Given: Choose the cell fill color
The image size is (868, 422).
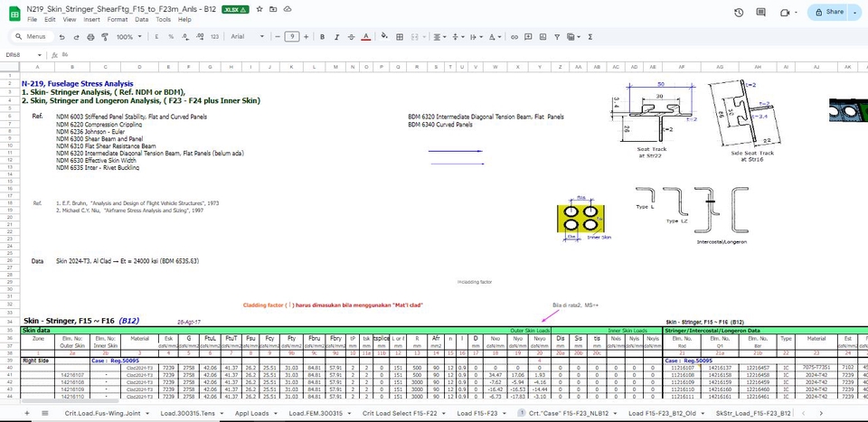Looking at the screenshot, I should pos(385,37).
